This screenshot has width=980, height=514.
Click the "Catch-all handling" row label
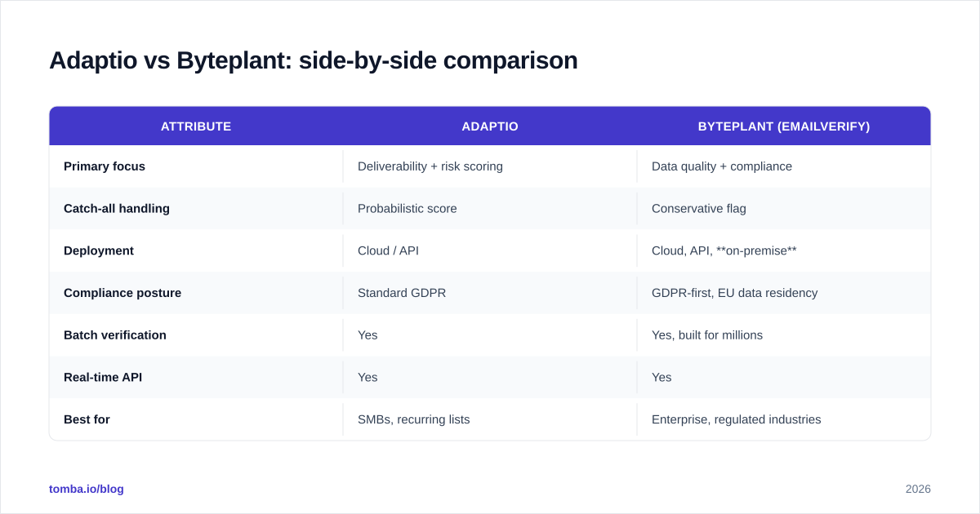pos(117,209)
